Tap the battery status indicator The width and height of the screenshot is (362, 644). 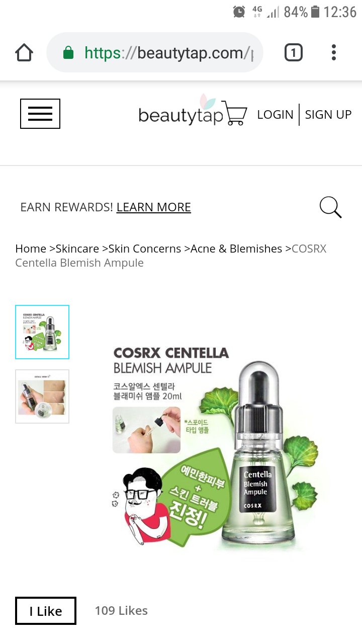click(315, 12)
